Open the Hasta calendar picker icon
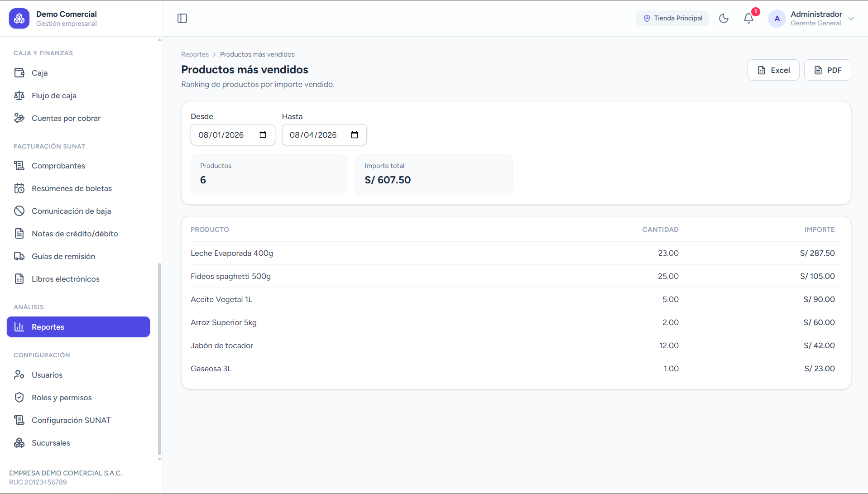Screen dimensions: 868x494 pyautogui.click(x=355, y=135)
